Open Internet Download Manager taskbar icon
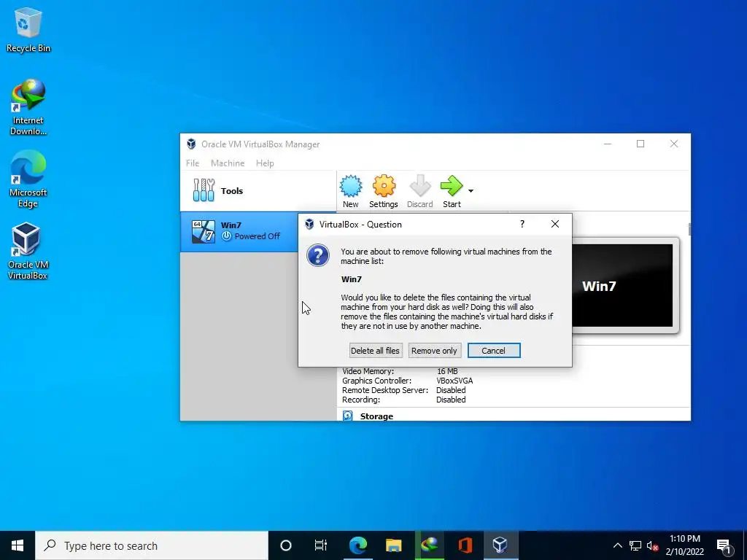 tap(429, 545)
